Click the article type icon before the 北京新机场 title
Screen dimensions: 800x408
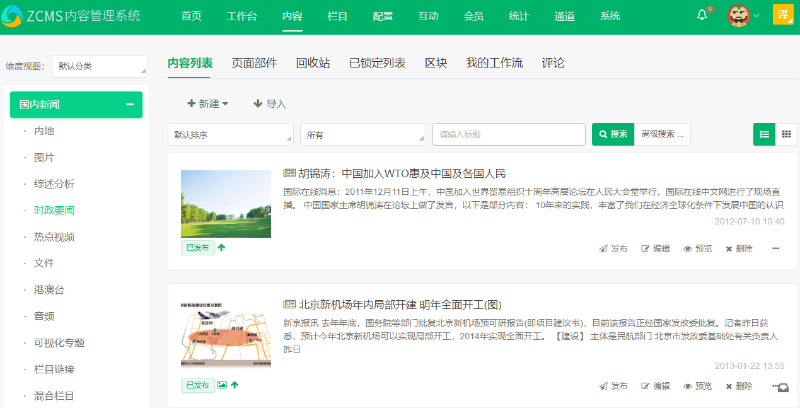tap(289, 304)
